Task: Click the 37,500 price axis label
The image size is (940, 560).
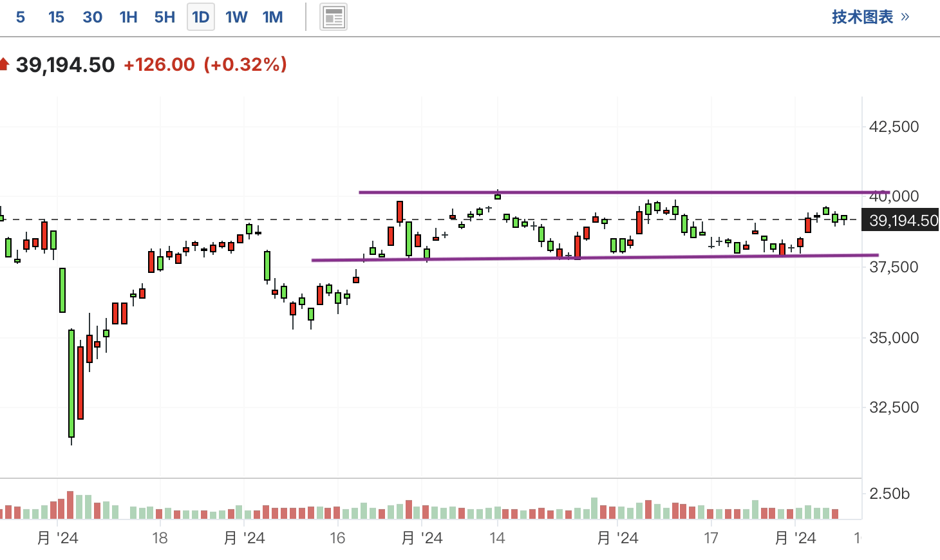Action: [x=894, y=267]
